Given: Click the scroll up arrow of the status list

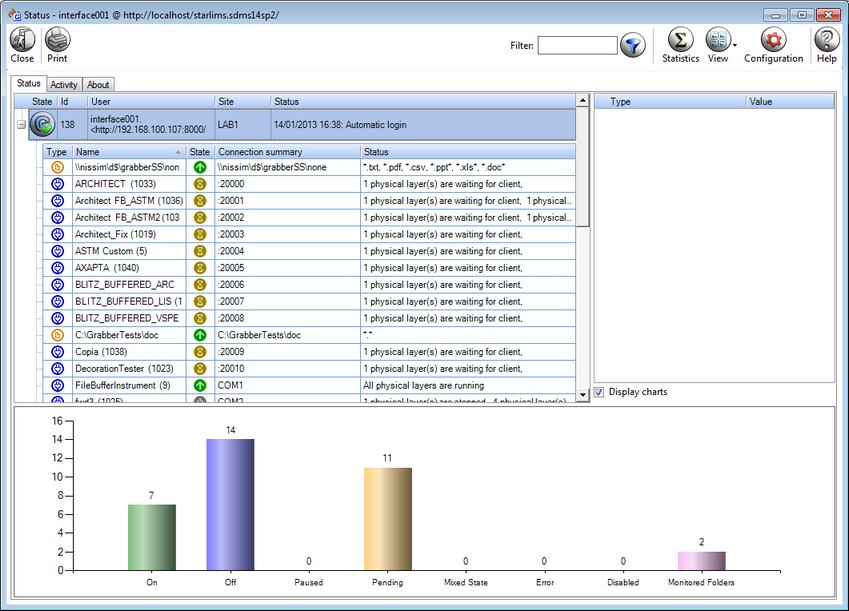Looking at the screenshot, I should (583, 101).
